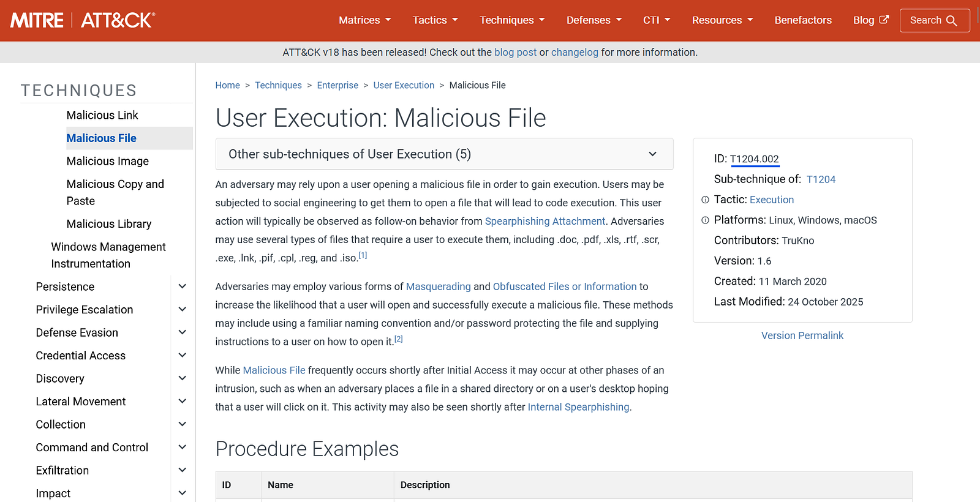Open Defense Evasion tactic in sidebar
980x502 pixels.
[x=77, y=332]
